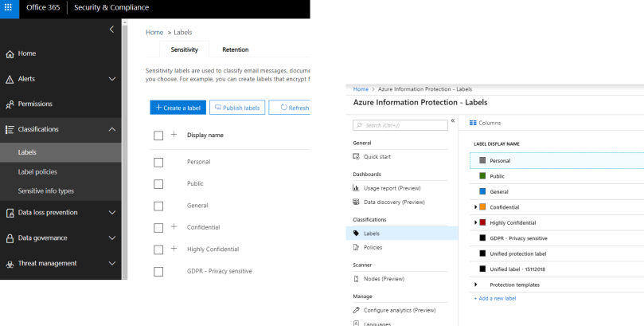The image size is (644, 326).
Task: Click the Add a new label link
Action: (495, 298)
